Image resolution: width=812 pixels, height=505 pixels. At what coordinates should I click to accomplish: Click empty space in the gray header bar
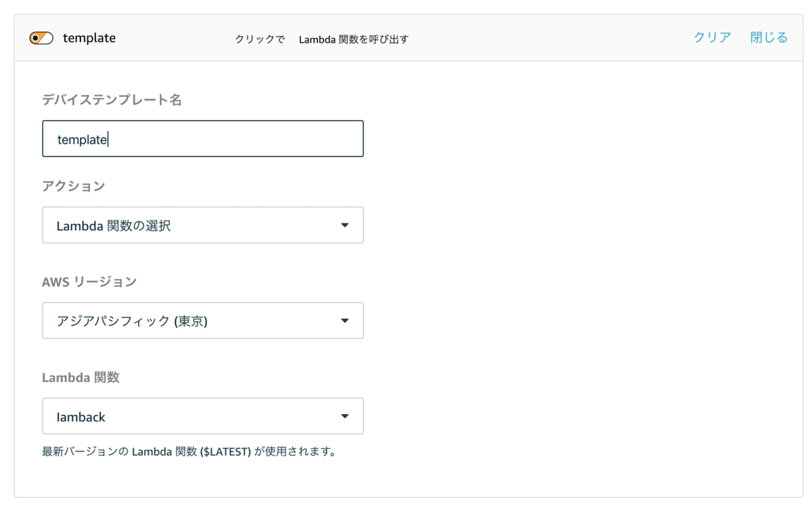[541, 38]
